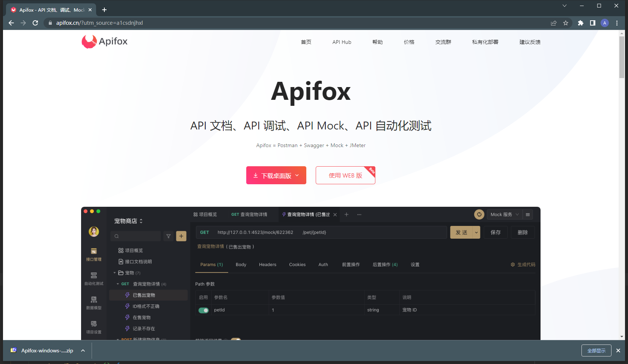Open the browser extensions puzzle icon
Image resolution: width=628 pixels, height=364 pixels.
[581, 23]
